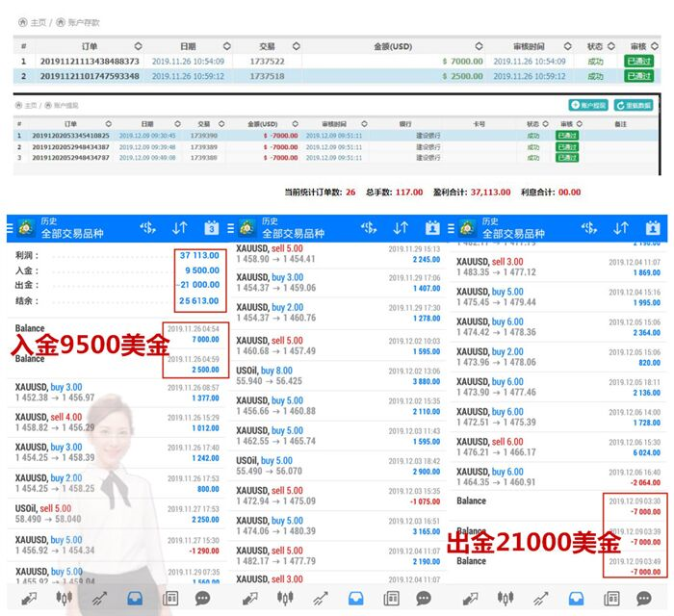The image size is (674, 616).
Task: Open the trade with -1 075.00 loss
Action: coord(338,496)
